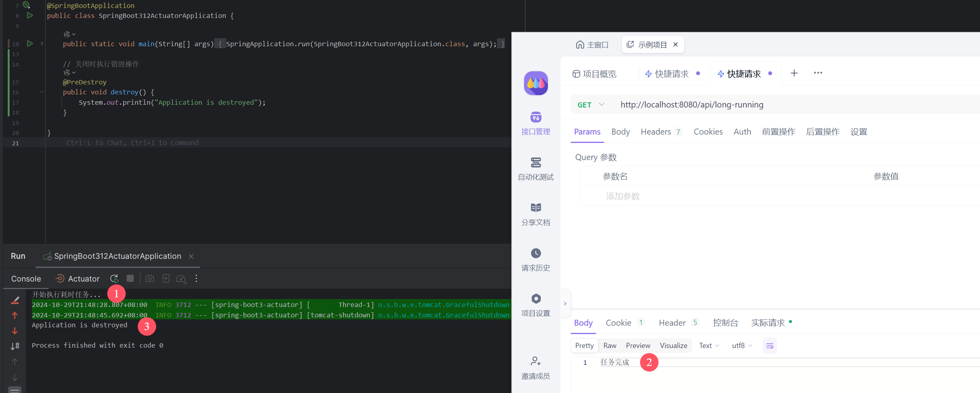Screen dimensions: 980x393
Task: Switch response view to Pretty
Action: coord(584,346)
